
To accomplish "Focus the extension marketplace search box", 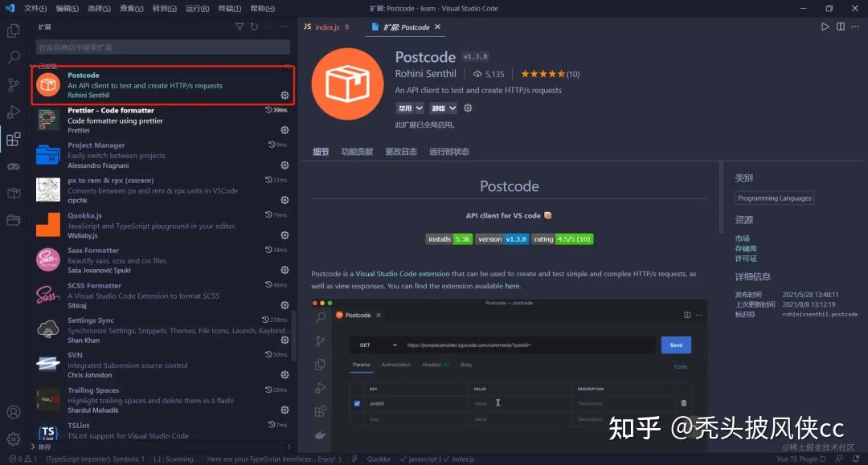I will coord(162,47).
